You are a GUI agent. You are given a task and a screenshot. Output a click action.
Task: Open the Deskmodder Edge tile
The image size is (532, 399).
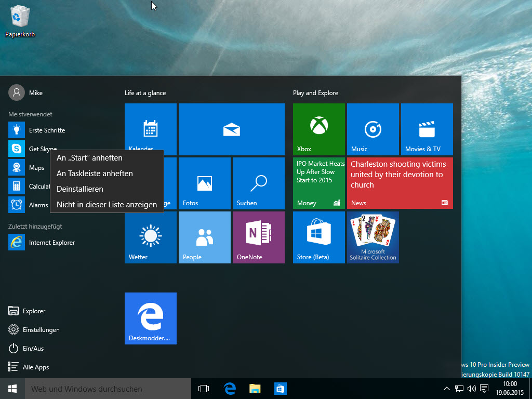[151, 318]
